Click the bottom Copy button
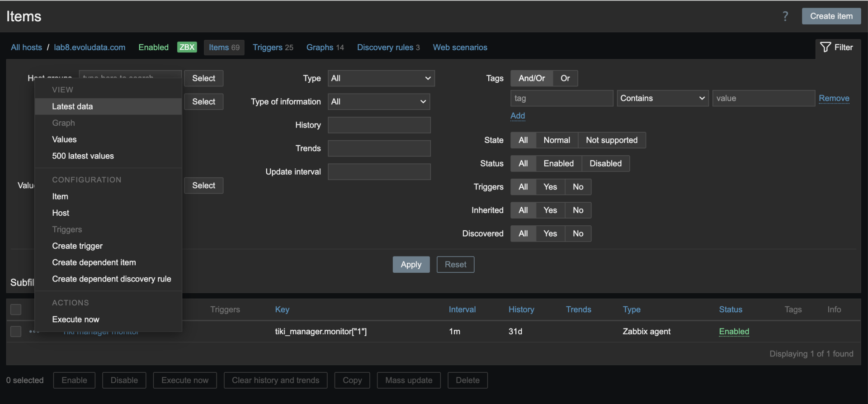The width and height of the screenshot is (868, 404). (352, 380)
